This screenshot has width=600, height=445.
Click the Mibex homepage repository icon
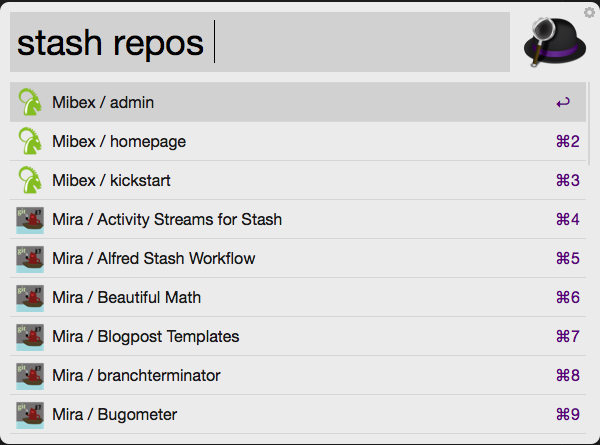[30, 142]
